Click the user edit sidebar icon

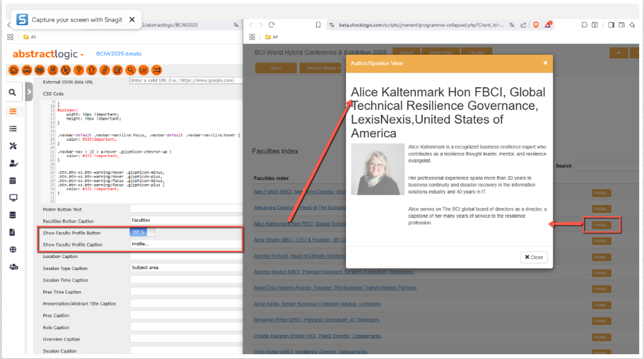point(13,164)
